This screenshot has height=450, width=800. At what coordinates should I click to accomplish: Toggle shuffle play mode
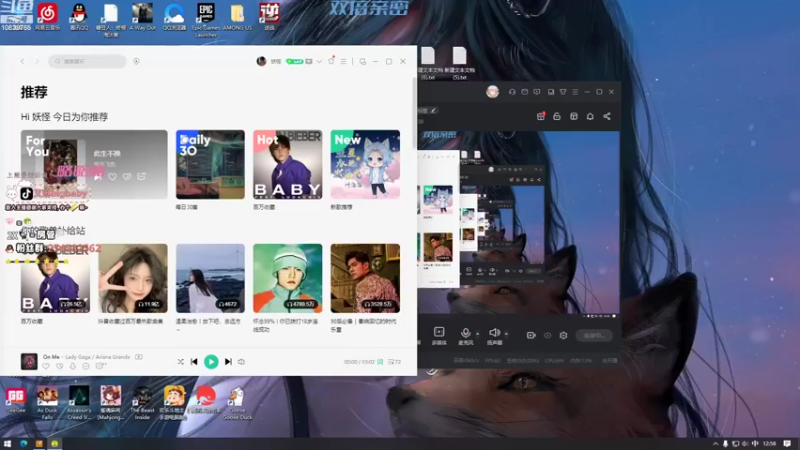coord(181,362)
